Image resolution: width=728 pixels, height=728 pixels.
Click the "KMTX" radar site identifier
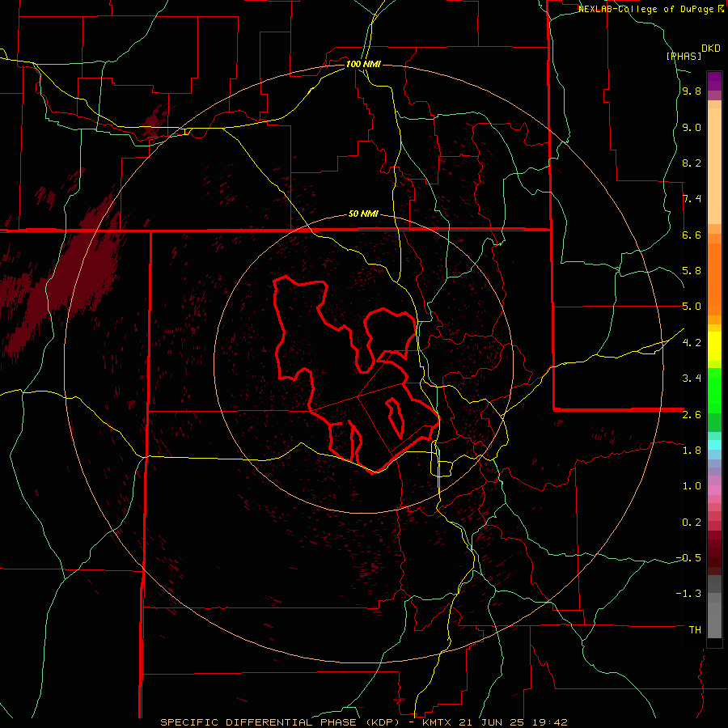click(438, 722)
